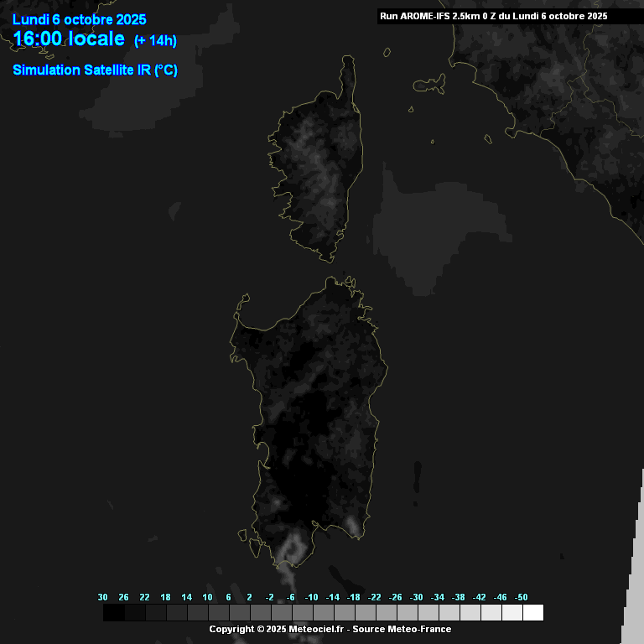
Task: Click the -22 temperature scale label
Action: [375, 597]
